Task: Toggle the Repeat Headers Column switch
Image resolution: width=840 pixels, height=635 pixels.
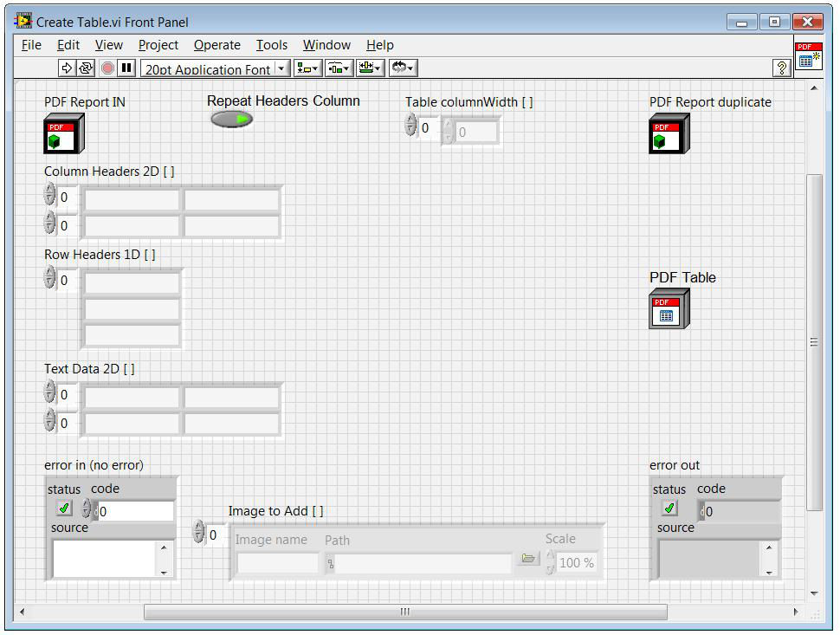Action: [231, 120]
